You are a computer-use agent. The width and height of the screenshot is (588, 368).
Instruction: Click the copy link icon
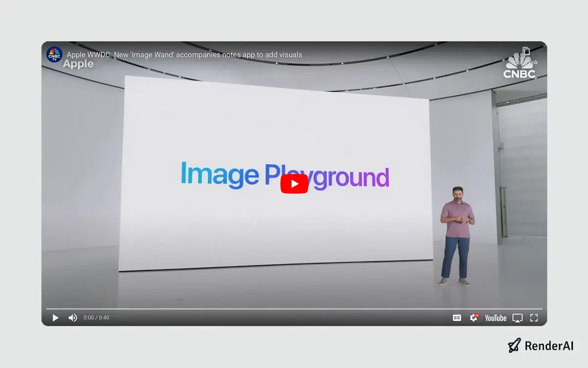[526, 51]
